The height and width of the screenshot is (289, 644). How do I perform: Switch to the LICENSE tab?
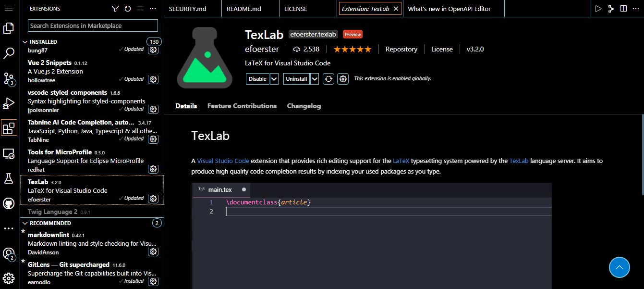point(308,9)
